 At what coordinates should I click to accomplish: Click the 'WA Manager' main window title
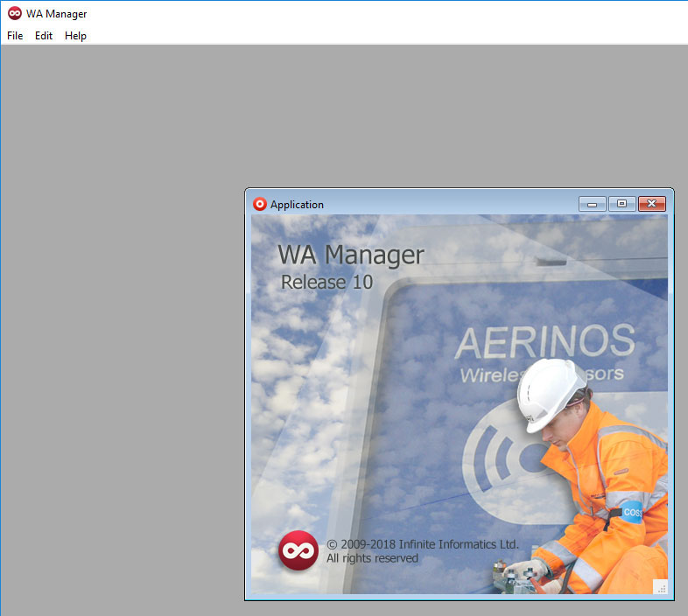coord(57,14)
